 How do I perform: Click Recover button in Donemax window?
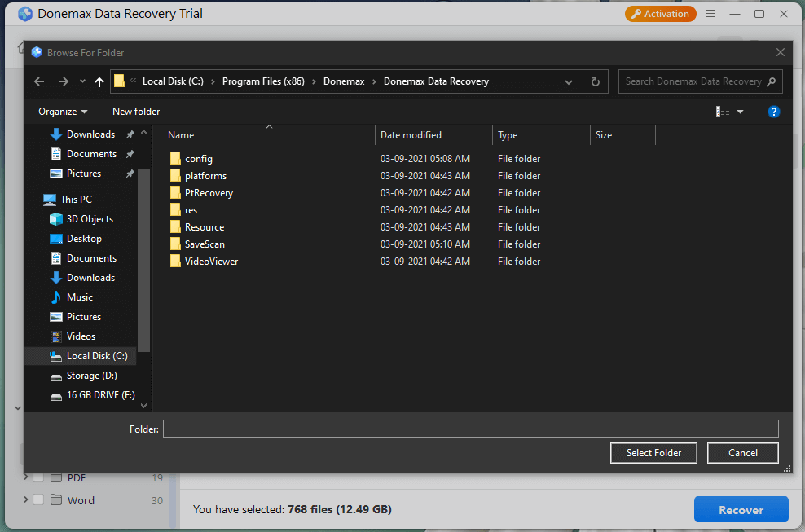coord(741,510)
